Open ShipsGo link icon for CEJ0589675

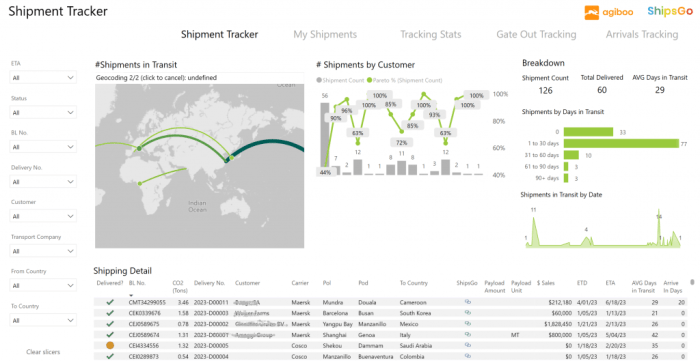(468, 324)
